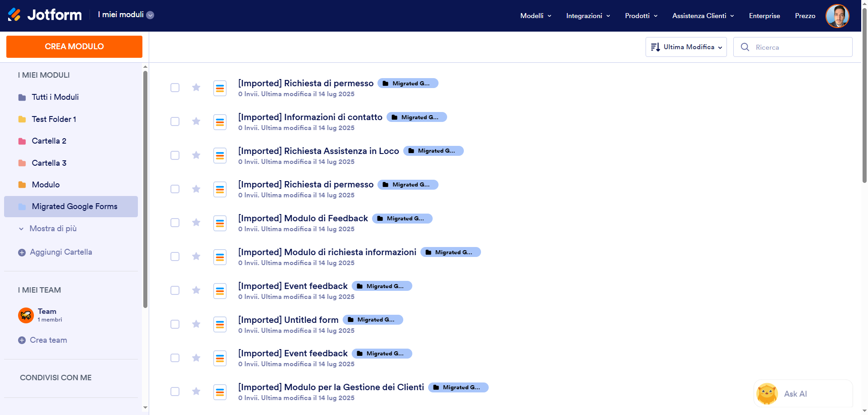Open [Imported] Modulo per la Gestione dei Clienti
This screenshot has width=868, height=415.
[331, 387]
